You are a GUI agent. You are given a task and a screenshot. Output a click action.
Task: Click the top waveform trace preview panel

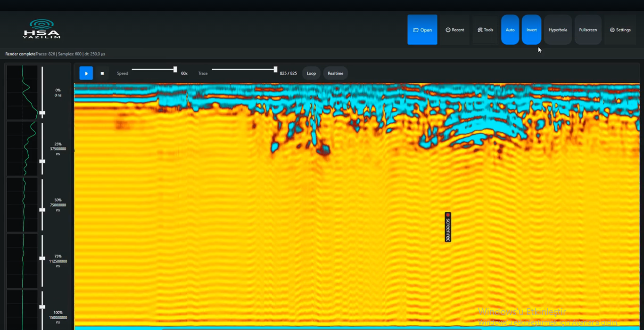point(22,92)
